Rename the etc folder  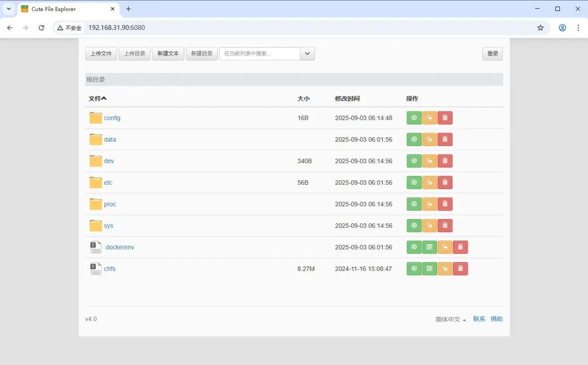tap(430, 182)
